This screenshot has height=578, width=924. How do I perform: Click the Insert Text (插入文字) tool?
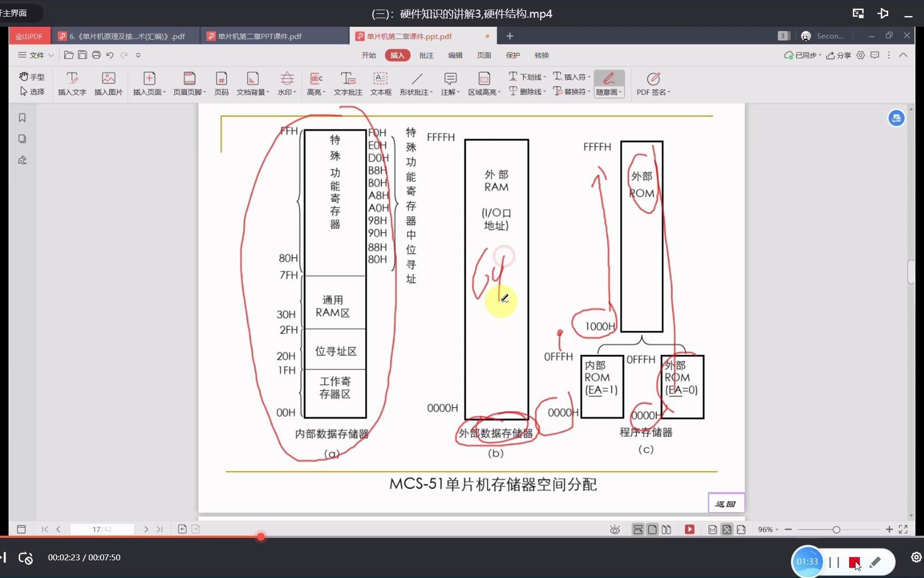point(72,83)
